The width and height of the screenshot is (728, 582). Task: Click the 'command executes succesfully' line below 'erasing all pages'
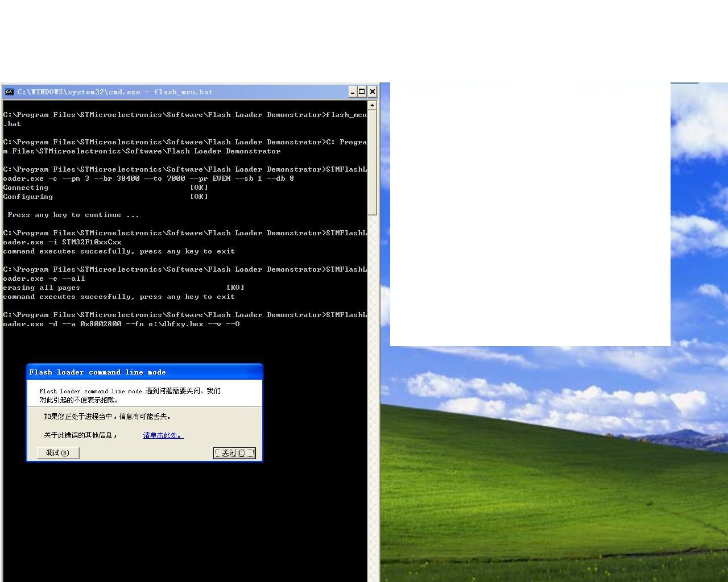119,297
